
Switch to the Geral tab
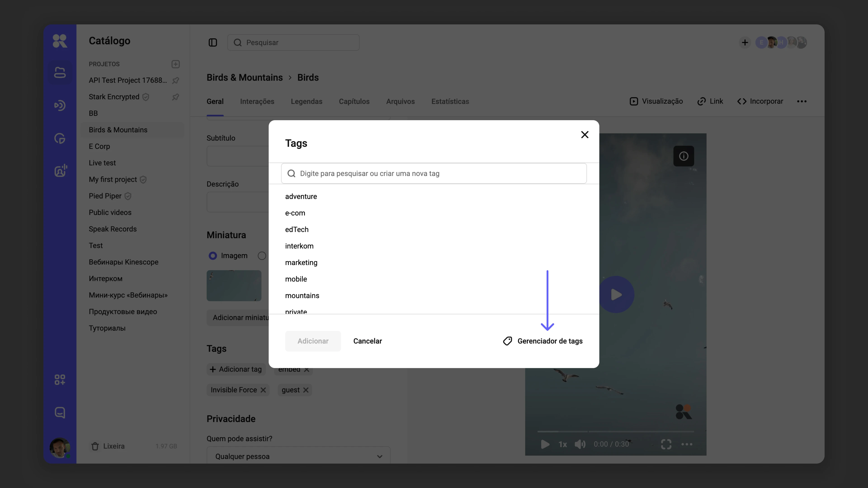[215, 101]
